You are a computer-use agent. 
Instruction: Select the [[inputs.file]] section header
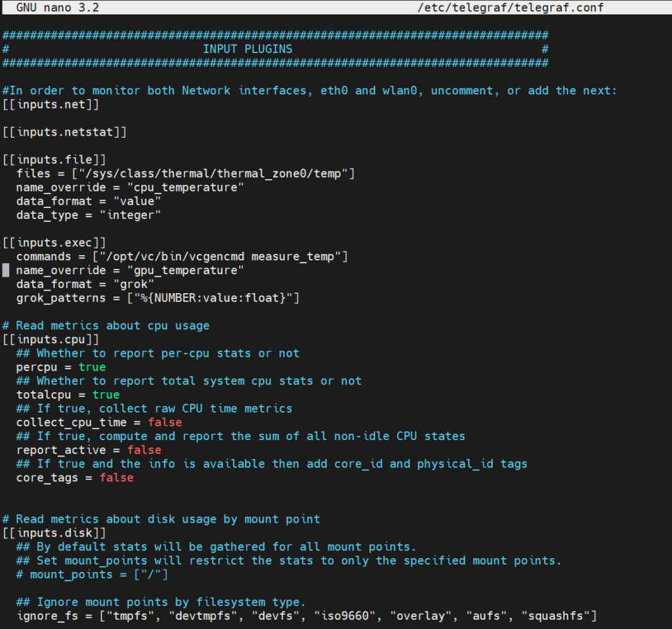click(54, 159)
